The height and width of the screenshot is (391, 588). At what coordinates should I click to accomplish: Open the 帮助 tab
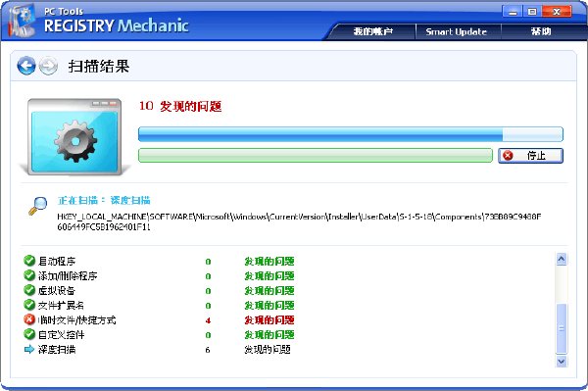pyautogui.click(x=541, y=31)
